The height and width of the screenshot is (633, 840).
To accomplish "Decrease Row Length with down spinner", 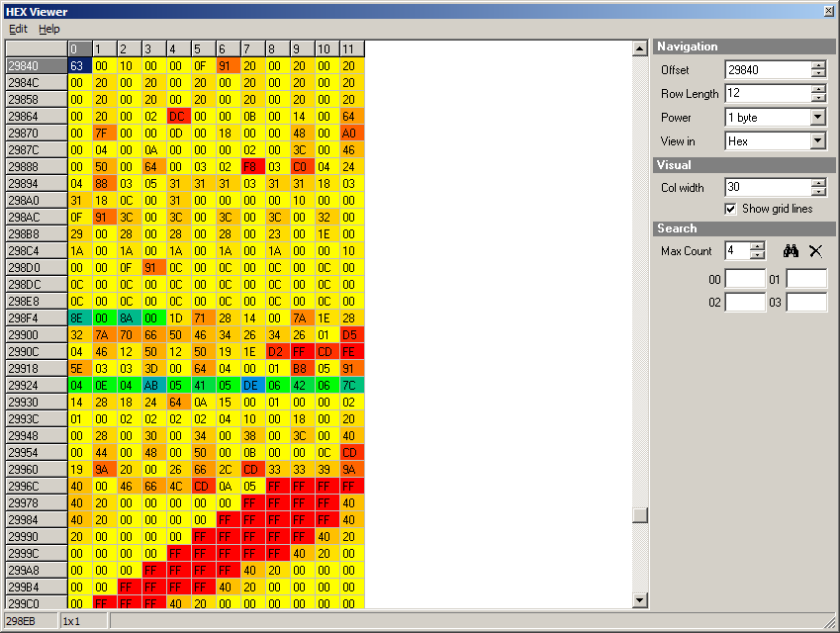I will (x=818, y=98).
